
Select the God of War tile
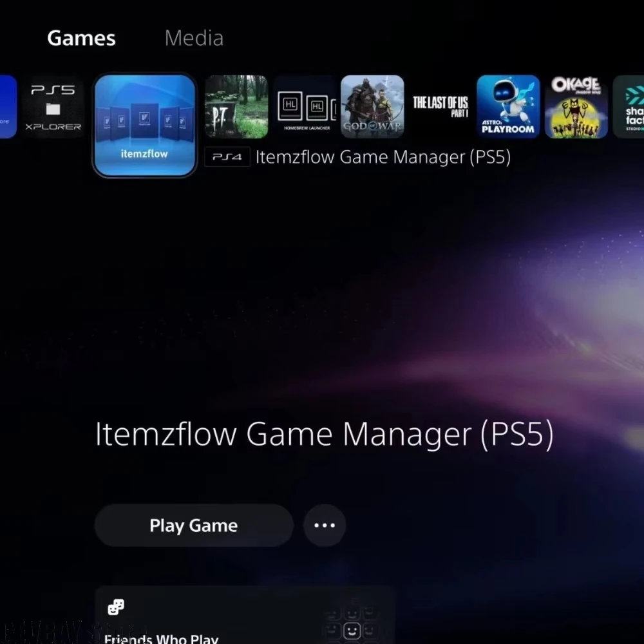click(372, 106)
